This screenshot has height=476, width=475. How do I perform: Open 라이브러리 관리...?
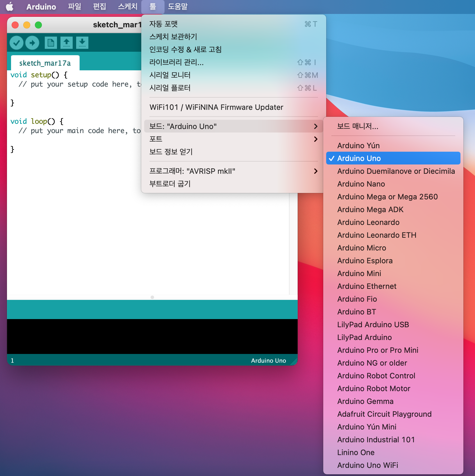(x=233, y=62)
